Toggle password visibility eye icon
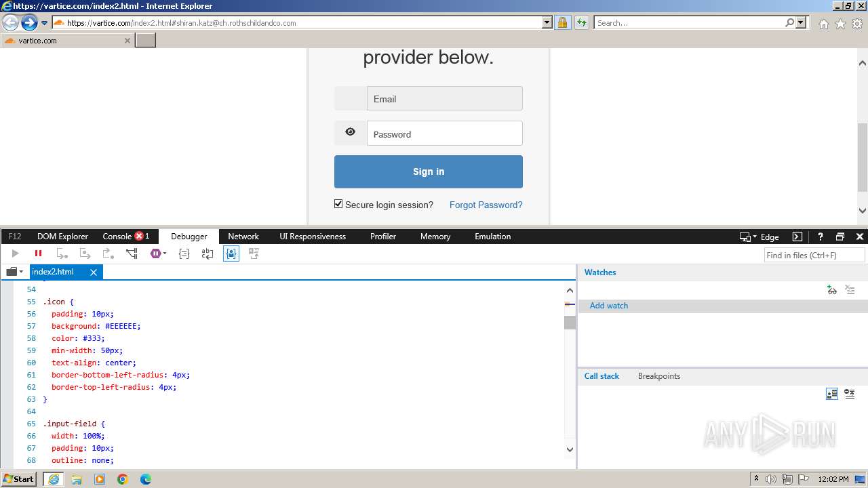 351,132
